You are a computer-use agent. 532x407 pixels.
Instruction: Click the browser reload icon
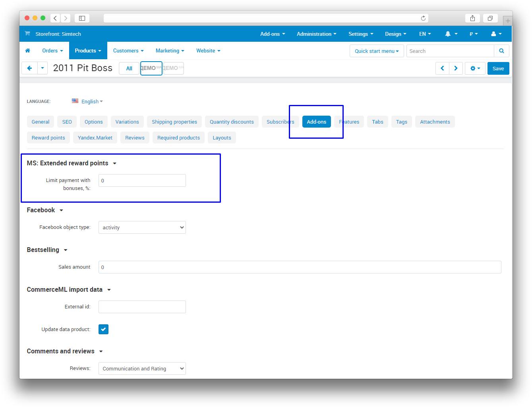(423, 18)
